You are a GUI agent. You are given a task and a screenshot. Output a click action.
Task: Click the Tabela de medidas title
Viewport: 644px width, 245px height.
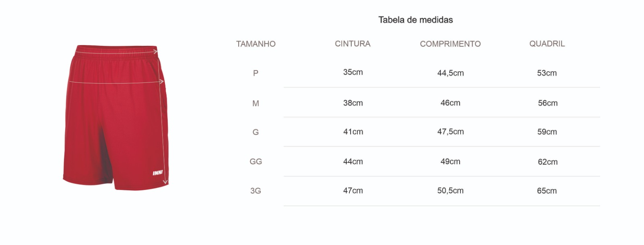pos(416,20)
